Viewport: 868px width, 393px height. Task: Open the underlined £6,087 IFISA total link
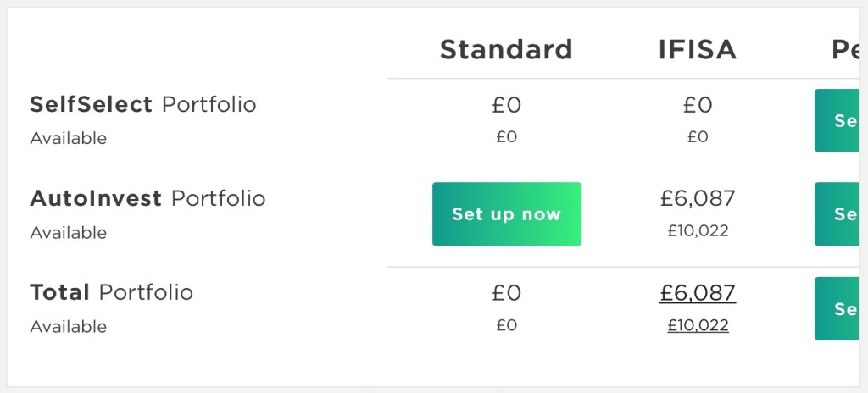698,293
